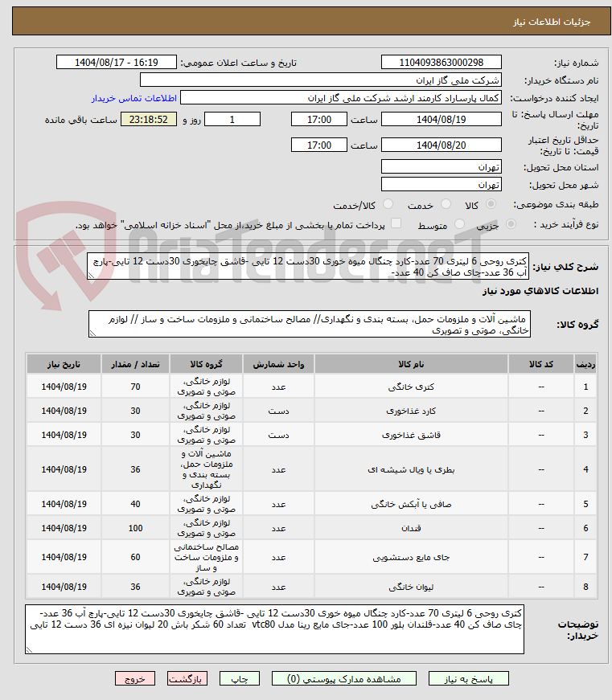Click the response deadline date 1404/08/19 field
This screenshot has width=612, height=700.
tap(442, 119)
